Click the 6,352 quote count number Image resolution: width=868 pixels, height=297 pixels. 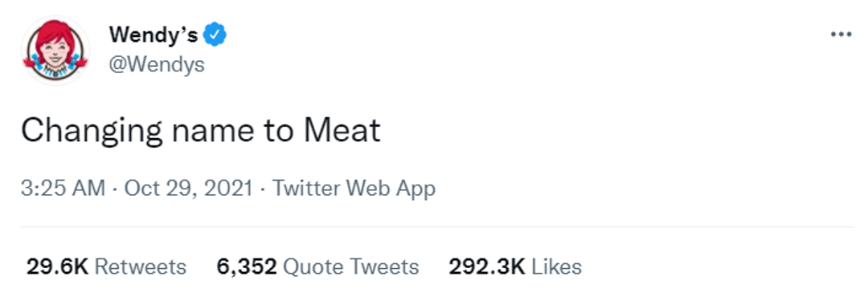[x=247, y=267]
